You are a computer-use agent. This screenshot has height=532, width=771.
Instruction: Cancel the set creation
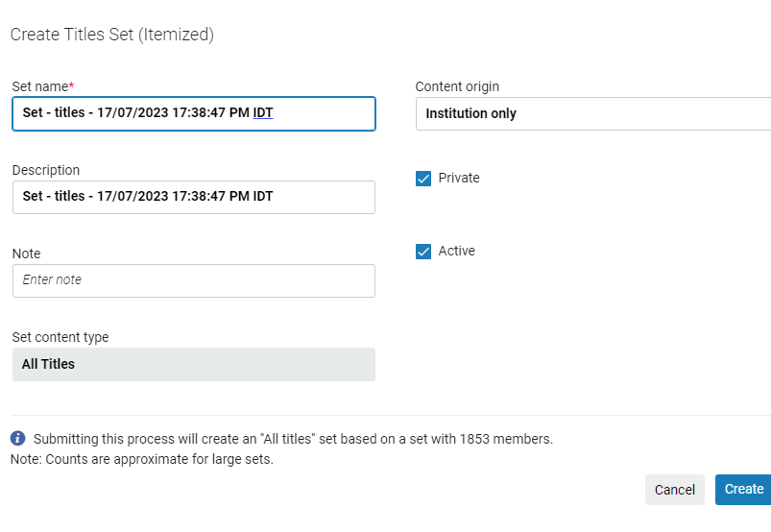(674, 490)
